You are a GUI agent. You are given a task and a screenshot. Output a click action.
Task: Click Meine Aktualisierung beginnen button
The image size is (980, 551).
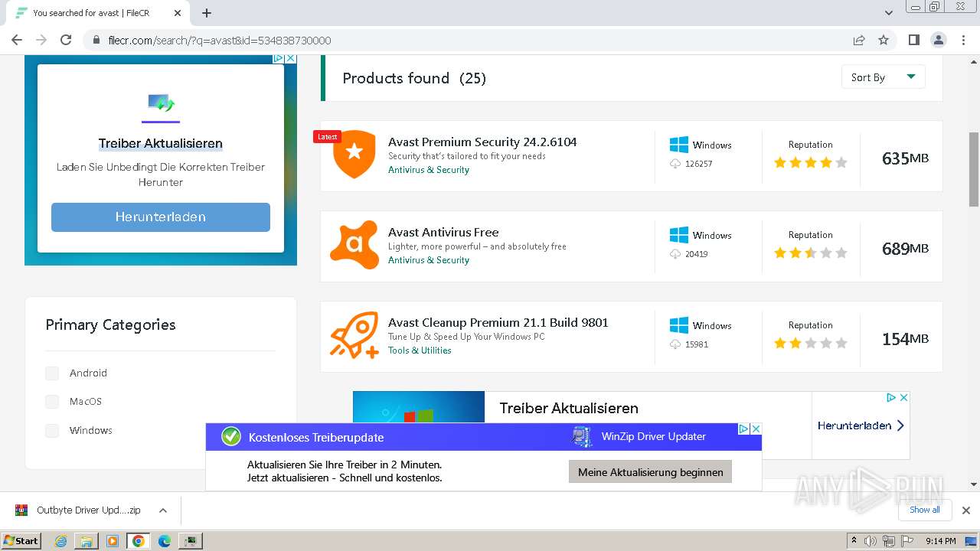tap(650, 472)
